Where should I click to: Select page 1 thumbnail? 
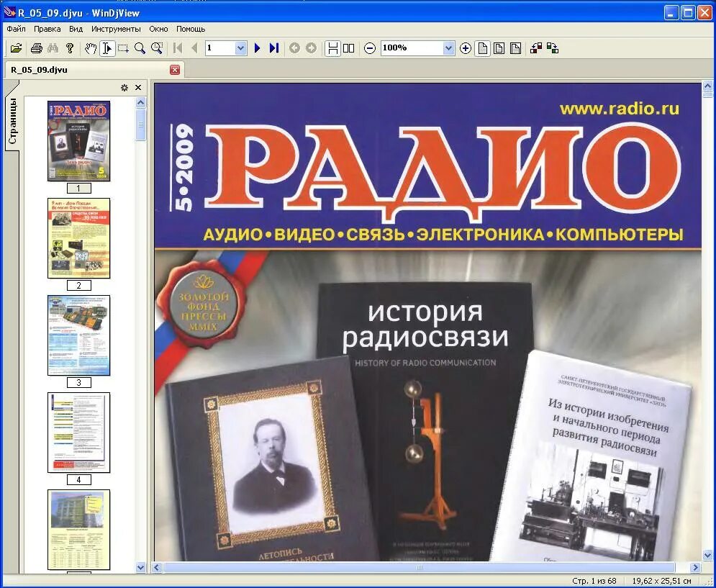(x=79, y=141)
